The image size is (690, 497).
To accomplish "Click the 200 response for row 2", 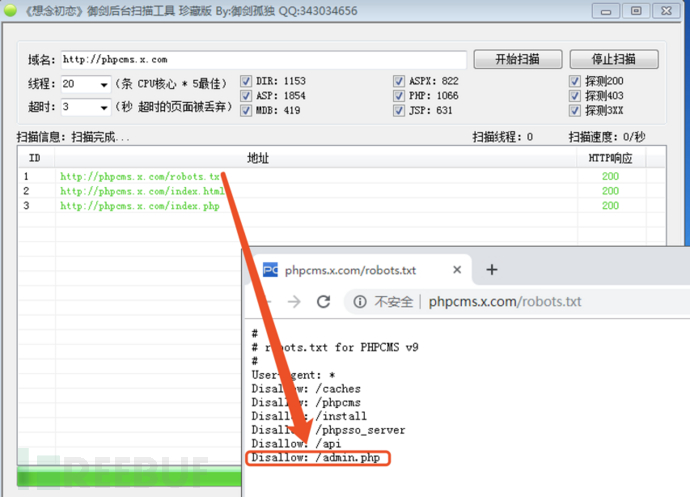I will pyautogui.click(x=610, y=191).
